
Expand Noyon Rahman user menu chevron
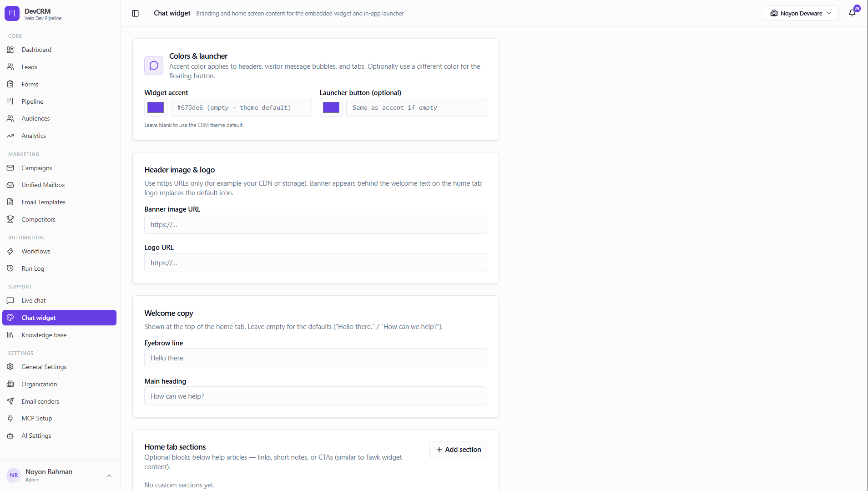tap(109, 476)
